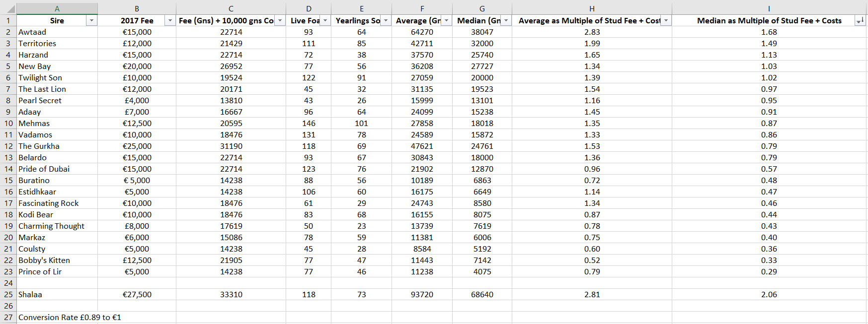This screenshot has width=868, height=324.
Task: Select Shalaa's 68640 median cell
Action: tap(482, 294)
